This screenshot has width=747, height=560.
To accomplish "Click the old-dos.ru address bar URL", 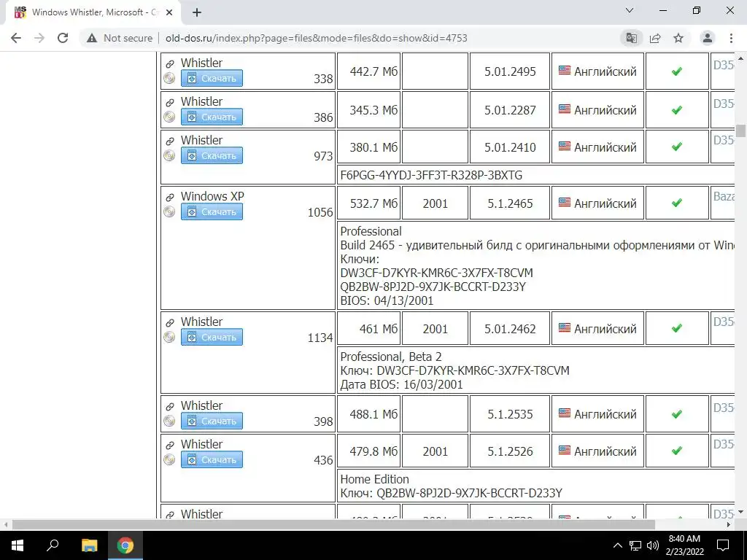I will pos(317,38).
